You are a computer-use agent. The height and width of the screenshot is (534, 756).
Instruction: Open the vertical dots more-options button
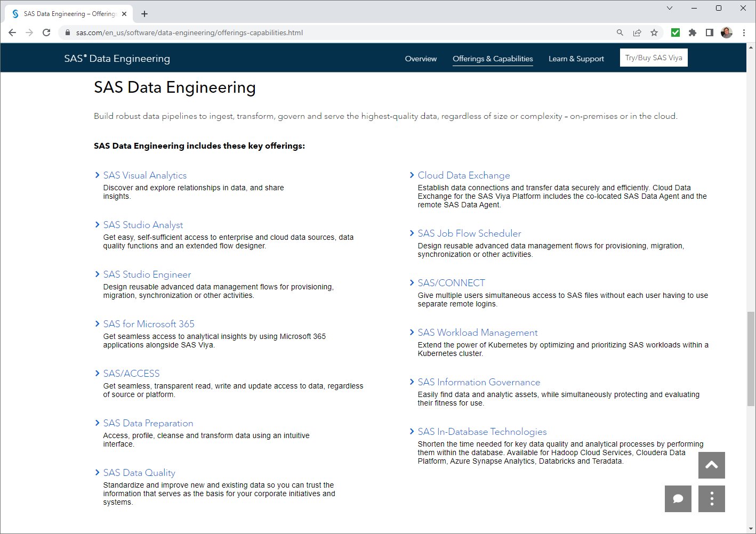coord(712,499)
